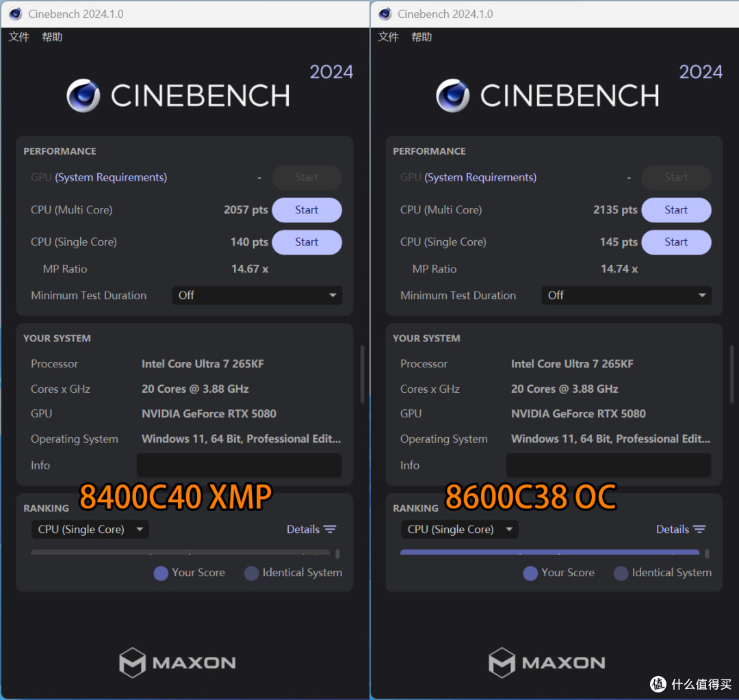The height and width of the screenshot is (700, 739).
Task: Click the ranking list scrollbar in left window
Action: click(x=337, y=554)
